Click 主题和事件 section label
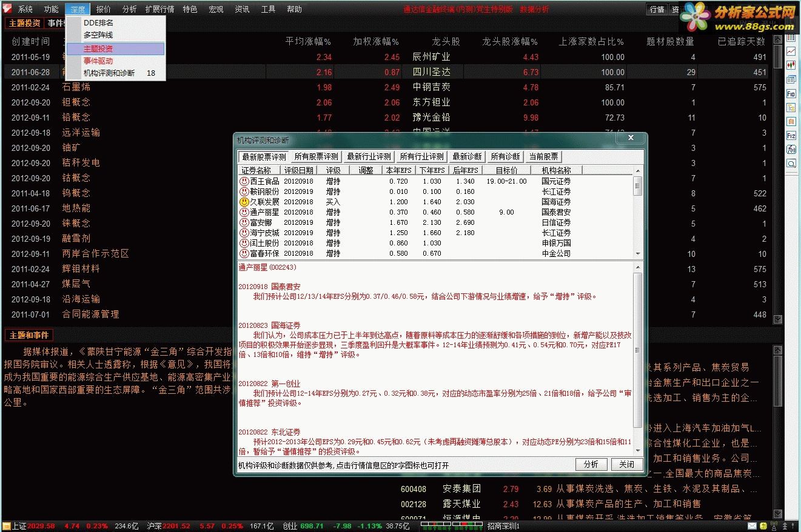Screen dimensions: 801x532 pos(28,335)
